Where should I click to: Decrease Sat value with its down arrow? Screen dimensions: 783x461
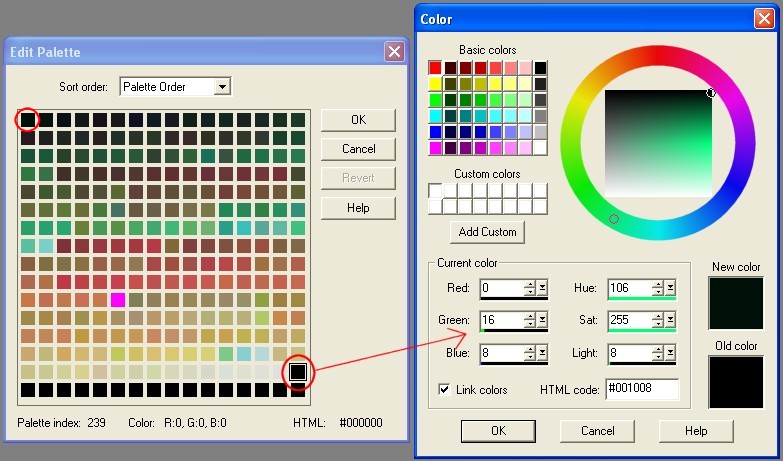coord(658,324)
